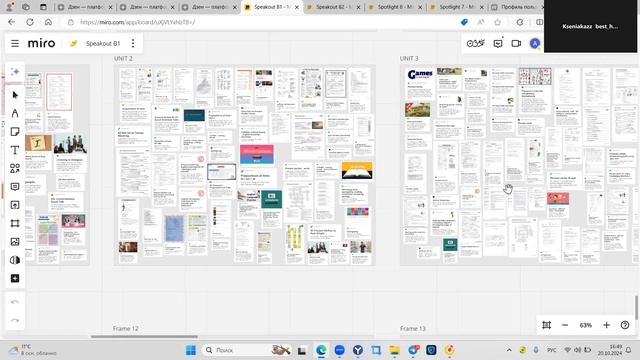Start a video call with camera icon

pos(516,43)
